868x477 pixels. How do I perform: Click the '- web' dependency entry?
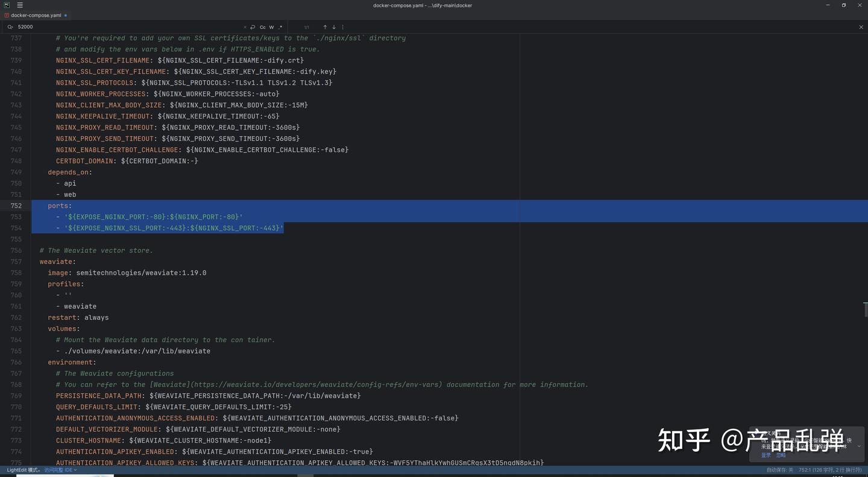(66, 195)
